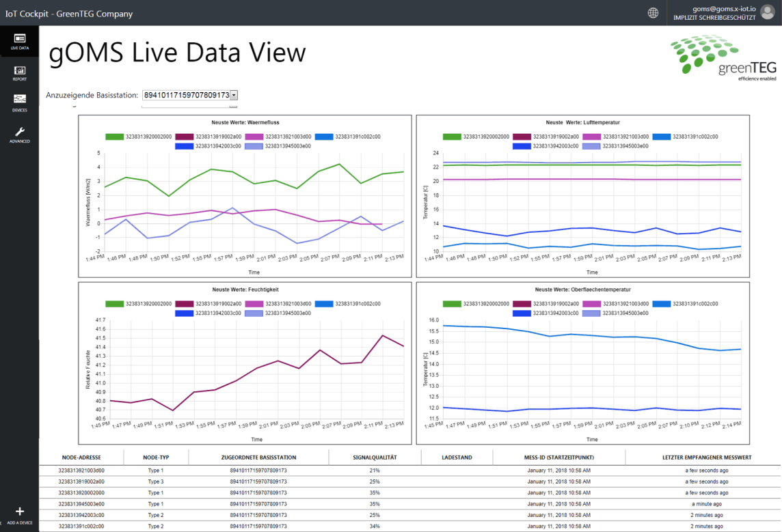Toggle 3238313945003e00 swatch in Oberflaechentemperatur legend
Viewport: 782px width, 532px height.
591,313
